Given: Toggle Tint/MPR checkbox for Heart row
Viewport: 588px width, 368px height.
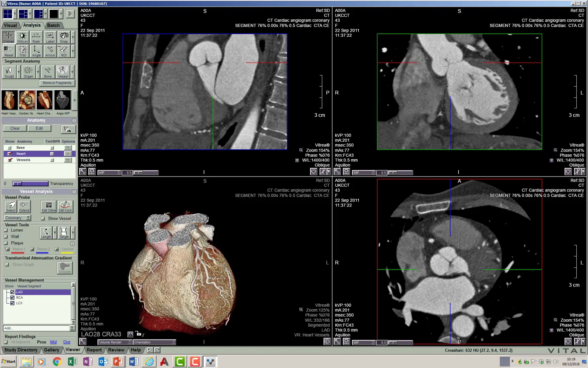Looking at the screenshot, I should [52, 154].
